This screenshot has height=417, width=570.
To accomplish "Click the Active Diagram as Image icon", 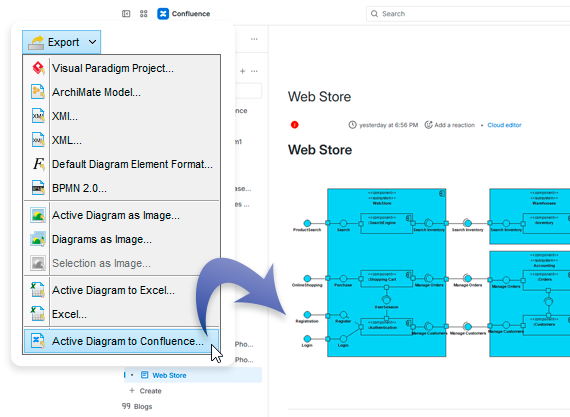I will pos(38,215).
